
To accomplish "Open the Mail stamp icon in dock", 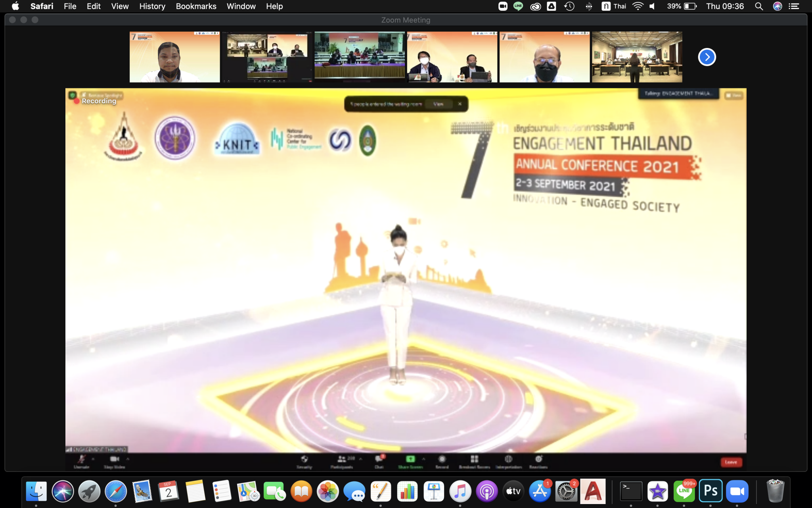I will pyautogui.click(x=142, y=491).
